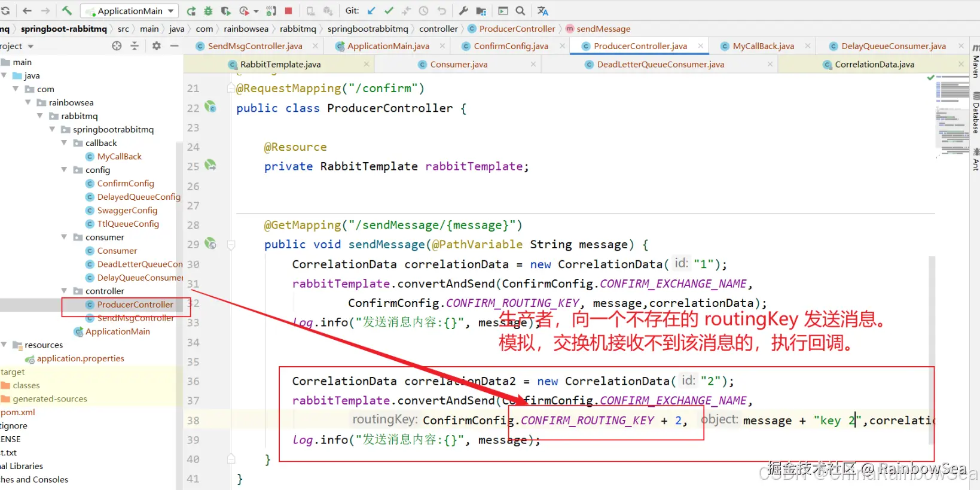This screenshot has height=490, width=980.
Task: Collapse the config package
Action: coord(64,169)
